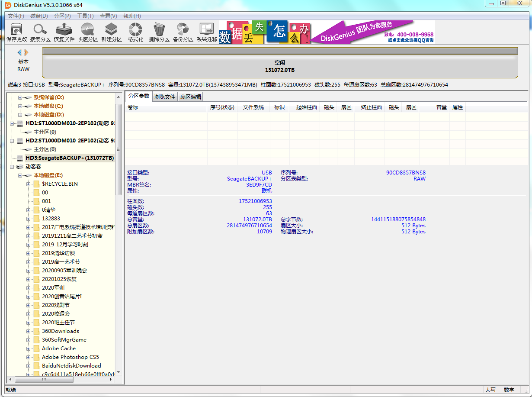Select HD3:SeagateBACKUP+(131072TB) in the tree
This screenshot has width=532, height=397.
(70, 158)
